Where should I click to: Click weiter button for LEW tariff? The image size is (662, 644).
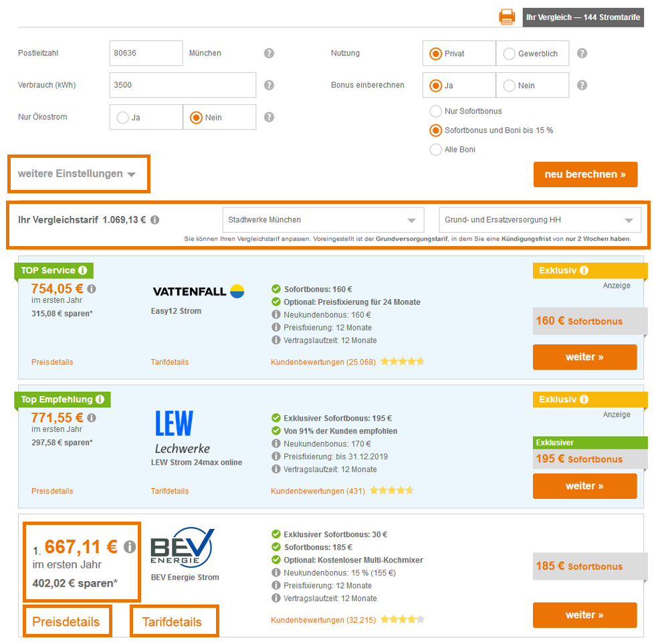584,486
